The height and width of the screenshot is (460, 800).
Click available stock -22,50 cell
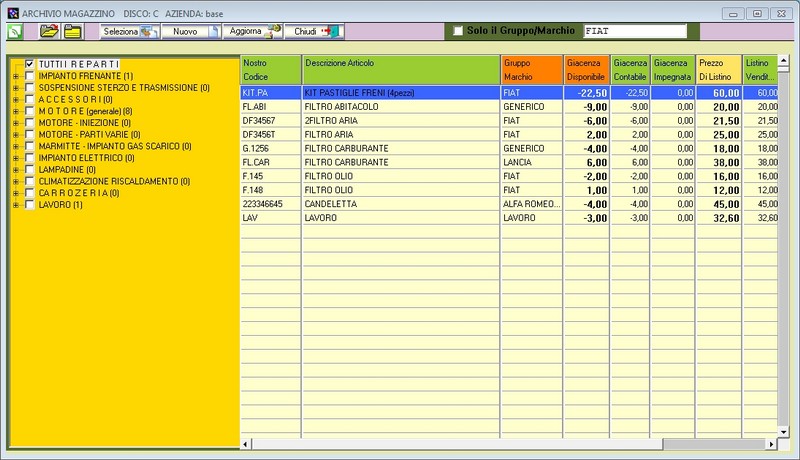coord(587,93)
